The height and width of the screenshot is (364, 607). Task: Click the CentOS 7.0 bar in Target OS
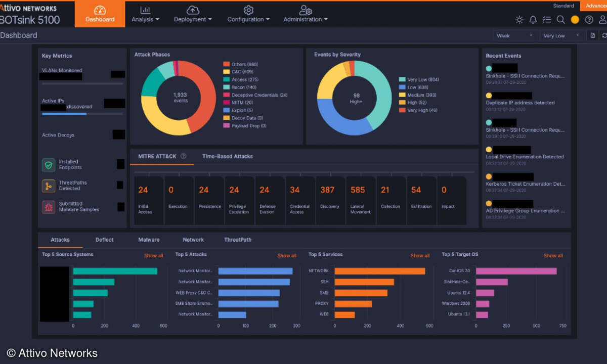coord(516,271)
